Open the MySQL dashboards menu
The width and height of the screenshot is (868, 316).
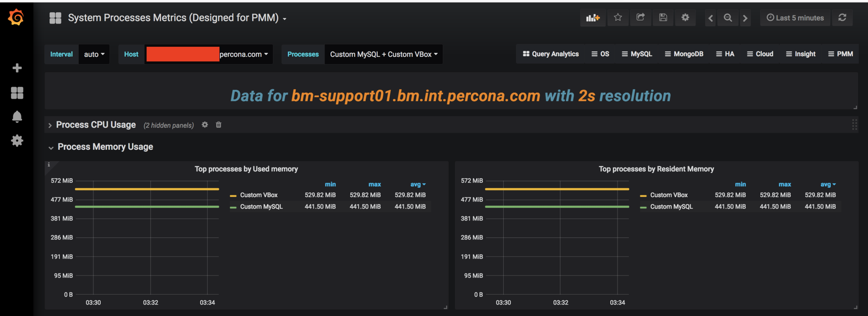[x=637, y=54]
